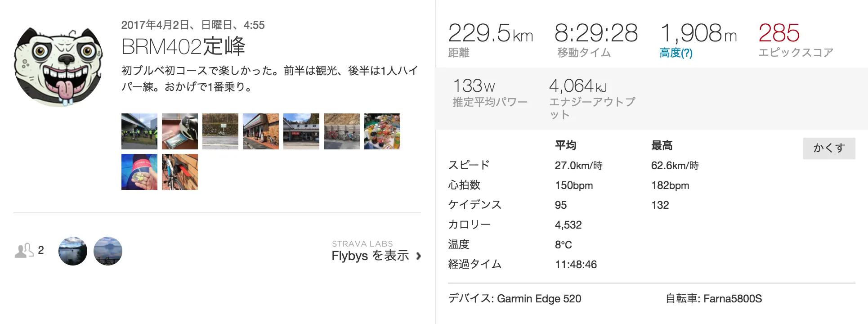Click the chevron arrow beside Flybys を表示
The image size is (868, 324).
[419, 256]
